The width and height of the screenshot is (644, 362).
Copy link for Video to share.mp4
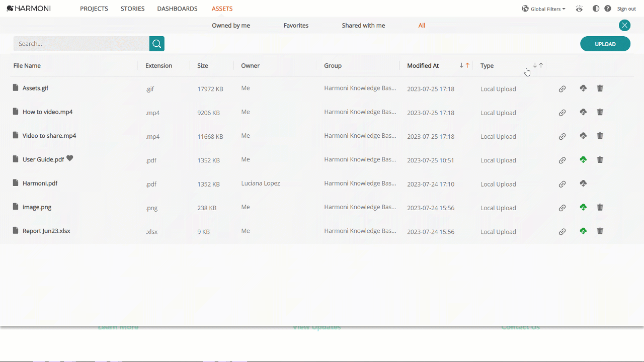[562, 136]
